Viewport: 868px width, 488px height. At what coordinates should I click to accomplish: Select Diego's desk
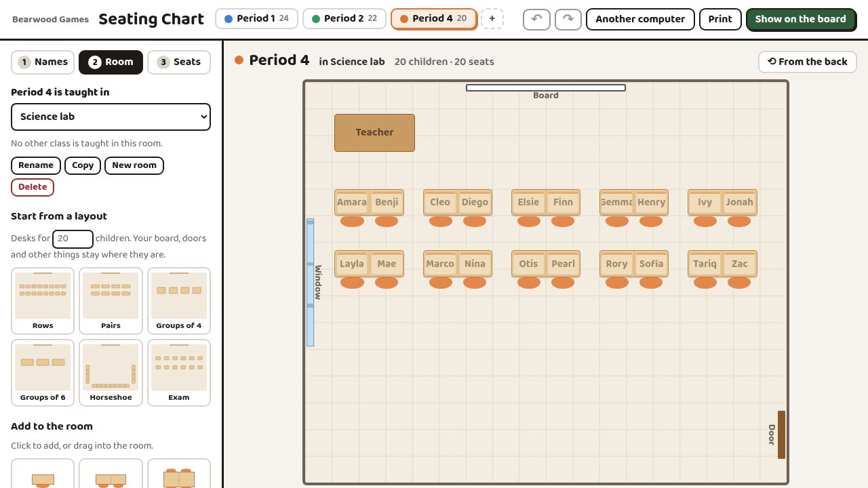(475, 202)
